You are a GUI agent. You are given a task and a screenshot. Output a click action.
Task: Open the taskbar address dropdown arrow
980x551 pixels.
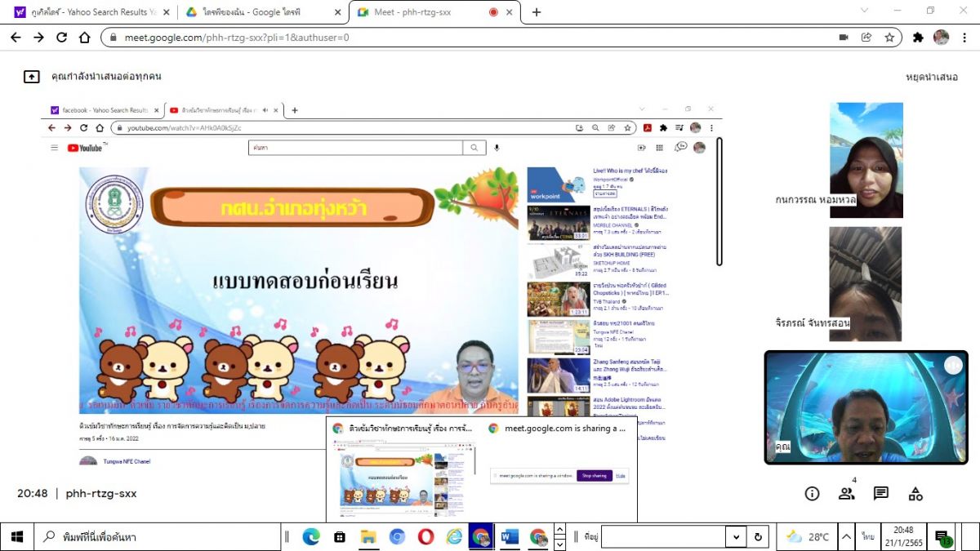coord(737,536)
